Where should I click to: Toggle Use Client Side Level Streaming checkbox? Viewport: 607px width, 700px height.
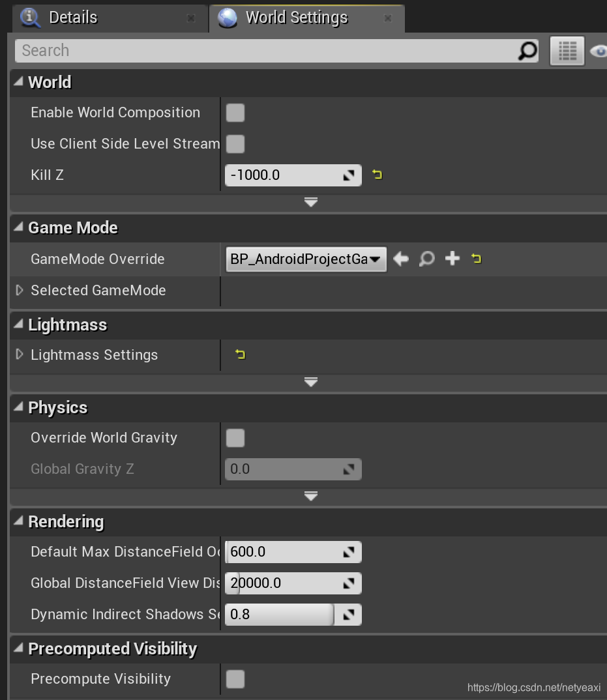point(235,144)
